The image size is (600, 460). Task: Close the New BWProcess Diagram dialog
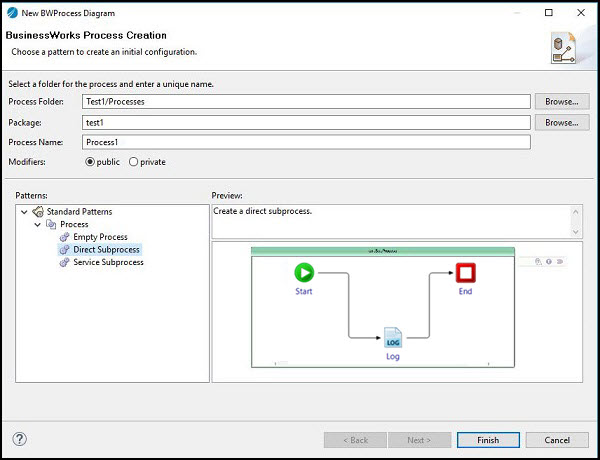[x=581, y=13]
